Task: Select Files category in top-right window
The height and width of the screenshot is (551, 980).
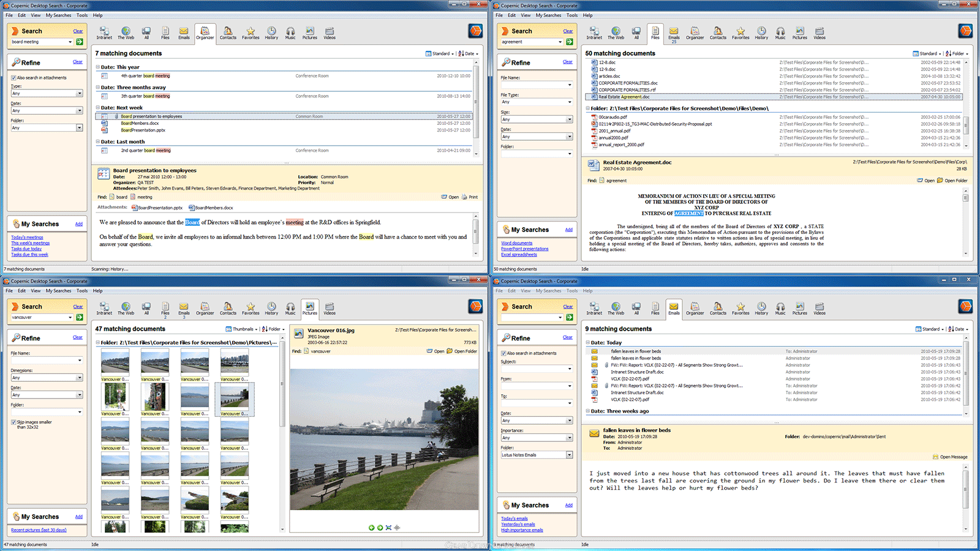Action: click(x=655, y=32)
